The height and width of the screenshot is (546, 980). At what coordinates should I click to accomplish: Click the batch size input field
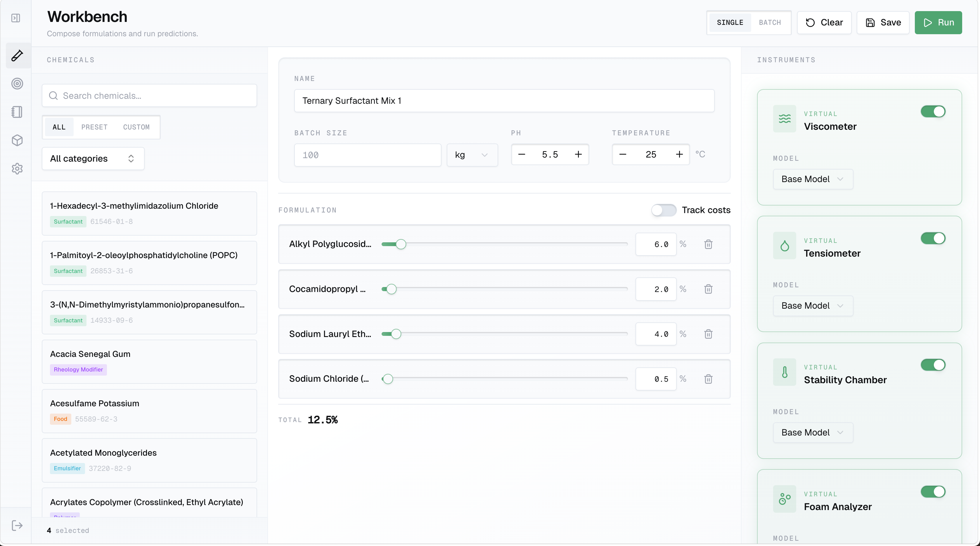pyautogui.click(x=368, y=155)
